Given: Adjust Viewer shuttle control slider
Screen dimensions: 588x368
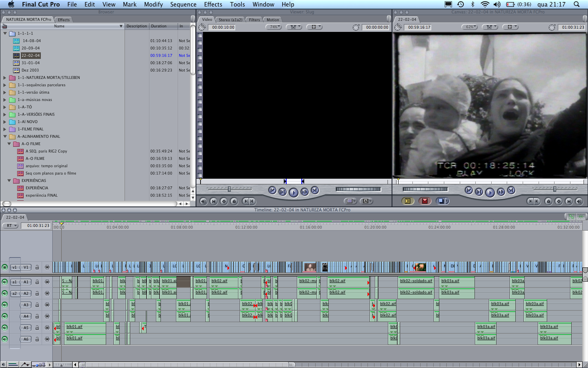Looking at the screenshot, I should click(229, 189).
